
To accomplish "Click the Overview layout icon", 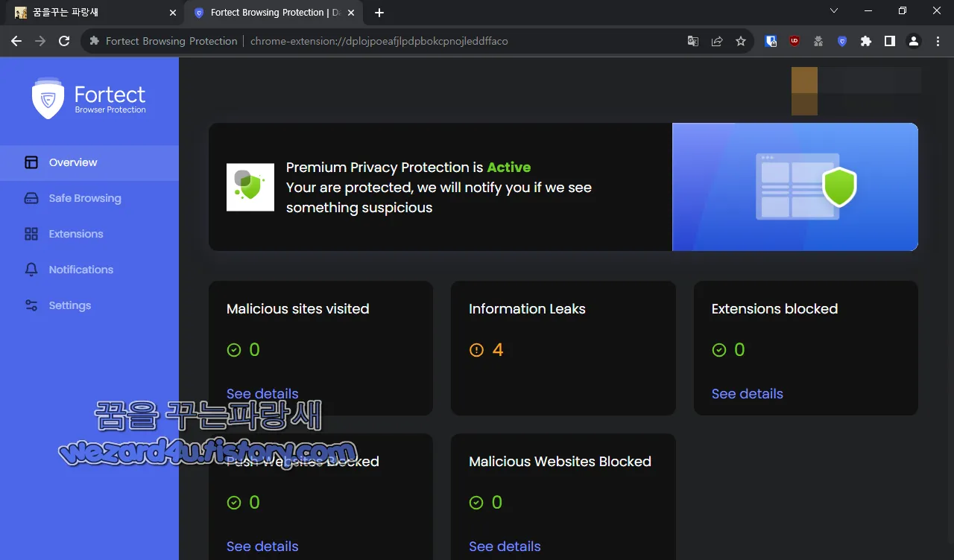I will click(x=31, y=162).
